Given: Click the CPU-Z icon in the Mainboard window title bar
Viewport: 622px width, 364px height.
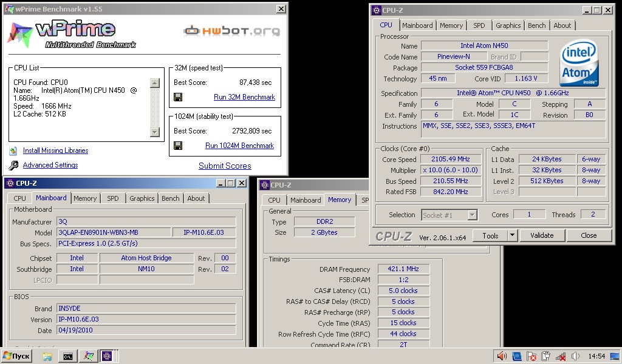Looking at the screenshot, I should click(10, 183).
